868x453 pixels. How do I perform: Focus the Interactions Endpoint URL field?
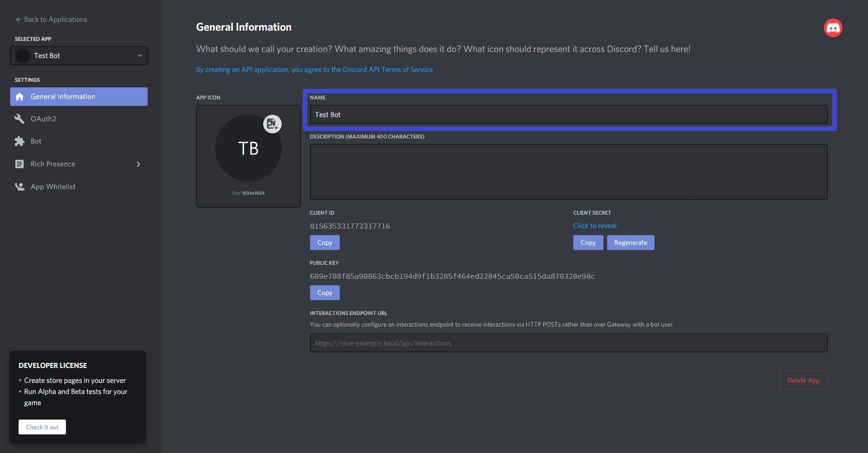tap(569, 343)
